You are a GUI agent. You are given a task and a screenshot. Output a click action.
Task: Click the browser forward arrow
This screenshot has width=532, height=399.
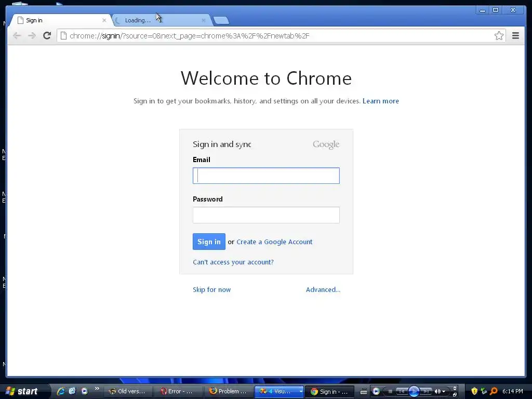pos(32,36)
